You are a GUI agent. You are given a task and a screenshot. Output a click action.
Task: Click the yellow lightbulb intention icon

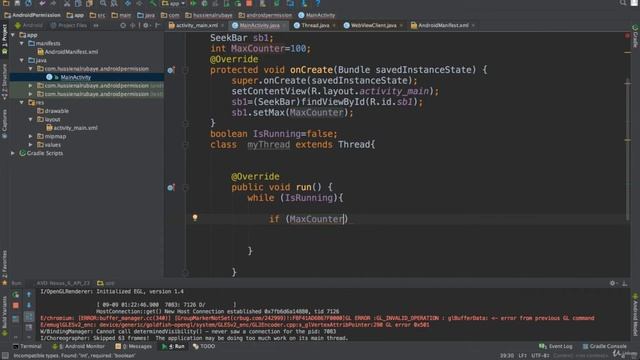click(x=195, y=218)
